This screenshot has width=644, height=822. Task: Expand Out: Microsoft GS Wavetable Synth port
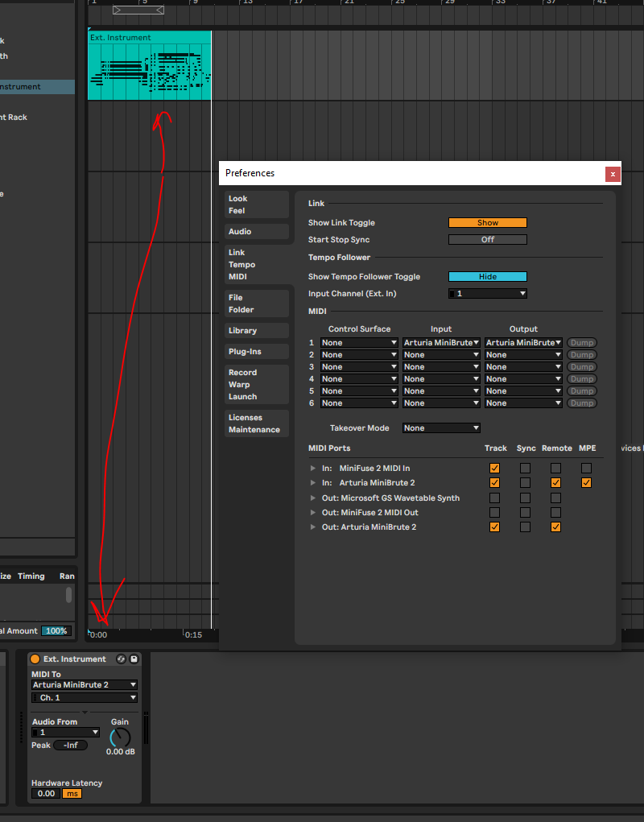pyautogui.click(x=313, y=498)
